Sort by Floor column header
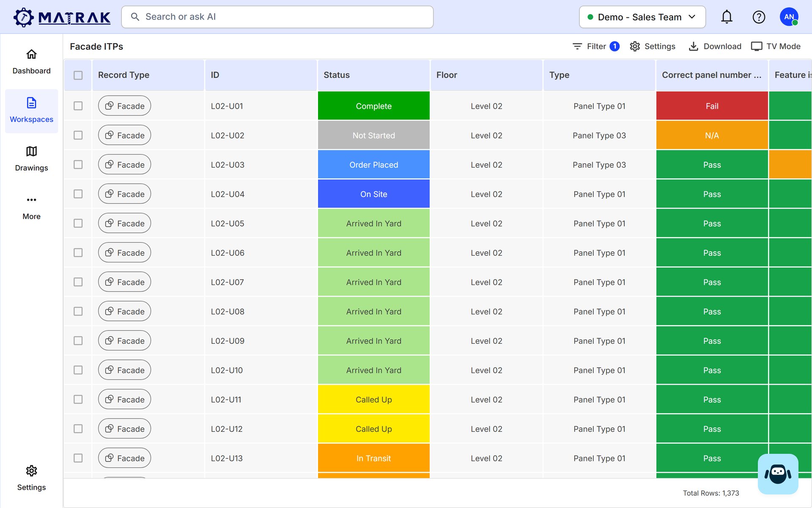This screenshot has height=508, width=812. pyautogui.click(x=486, y=75)
